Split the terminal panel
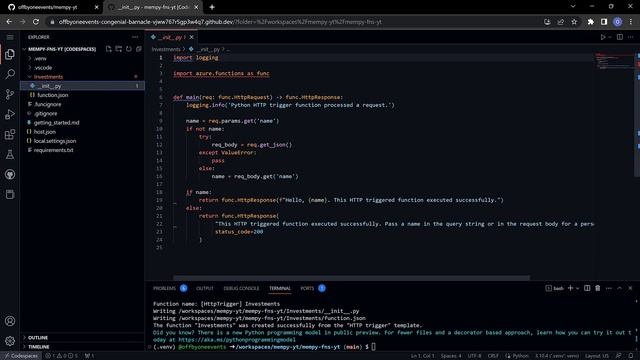This screenshot has width=640, height=360. coord(587,288)
